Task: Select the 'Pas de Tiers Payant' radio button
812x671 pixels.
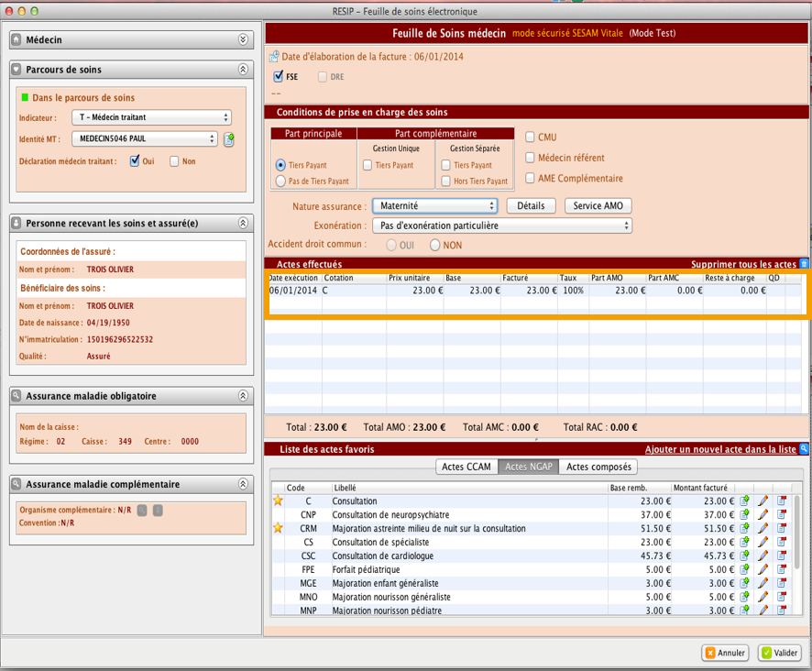Action: click(x=280, y=181)
